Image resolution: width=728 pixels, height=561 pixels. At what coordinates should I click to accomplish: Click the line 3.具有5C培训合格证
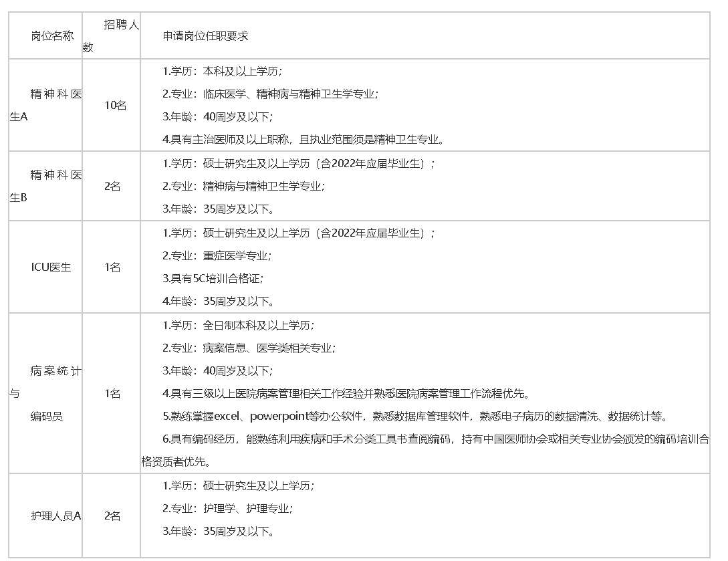pos(213,278)
